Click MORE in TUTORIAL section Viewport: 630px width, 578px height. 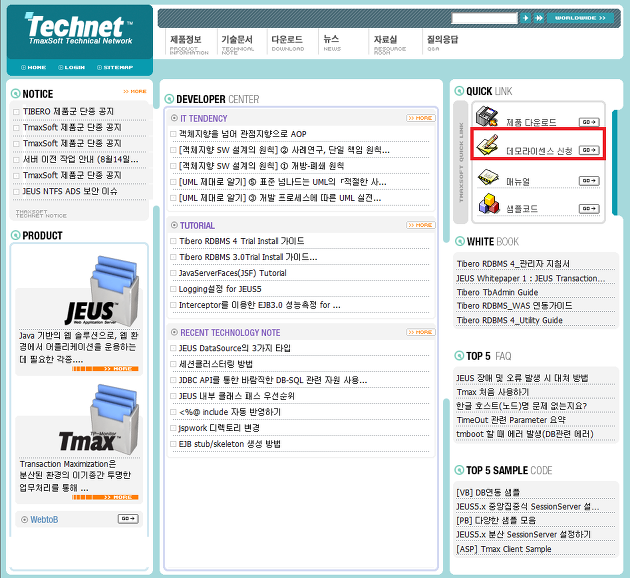coord(421,225)
